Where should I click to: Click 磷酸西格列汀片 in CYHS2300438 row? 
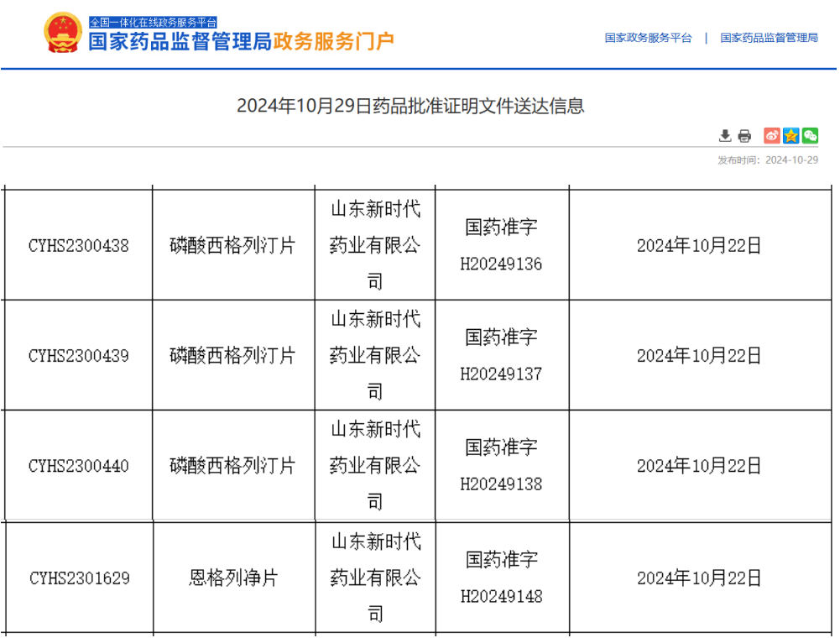(233, 246)
